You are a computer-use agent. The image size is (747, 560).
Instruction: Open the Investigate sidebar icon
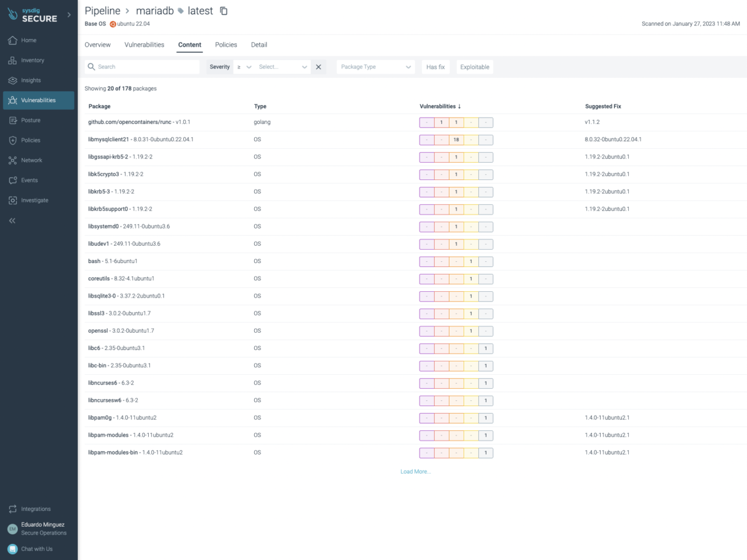tap(13, 201)
